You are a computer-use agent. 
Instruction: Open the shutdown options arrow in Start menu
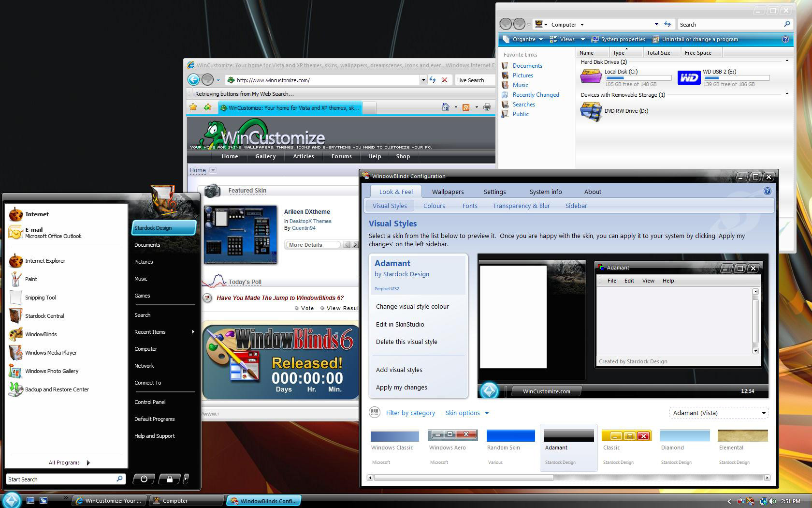(186, 479)
